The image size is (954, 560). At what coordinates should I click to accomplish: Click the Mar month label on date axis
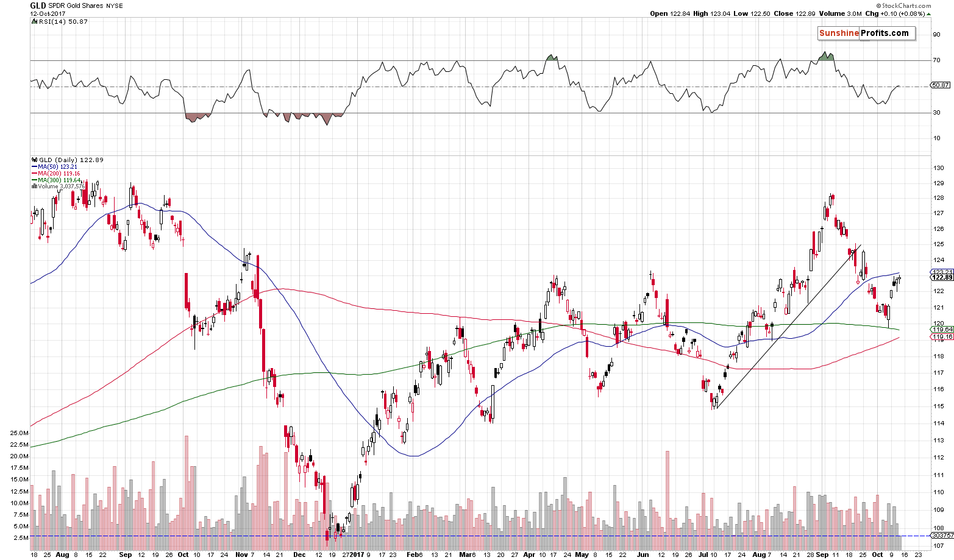465,555
